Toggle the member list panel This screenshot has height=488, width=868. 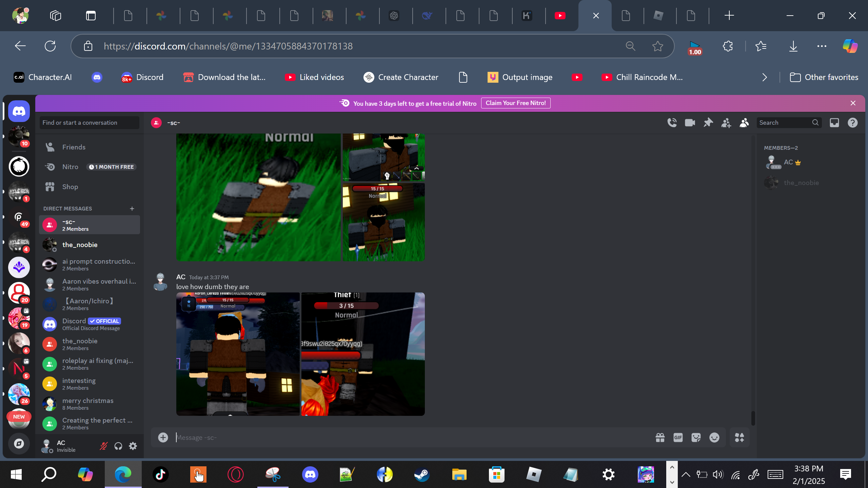[744, 123]
